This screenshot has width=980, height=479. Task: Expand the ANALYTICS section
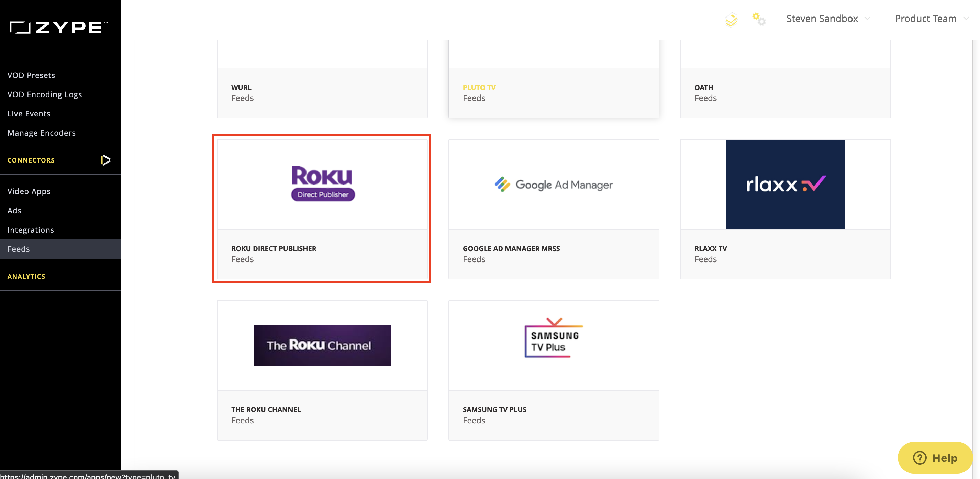[x=26, y=276]
